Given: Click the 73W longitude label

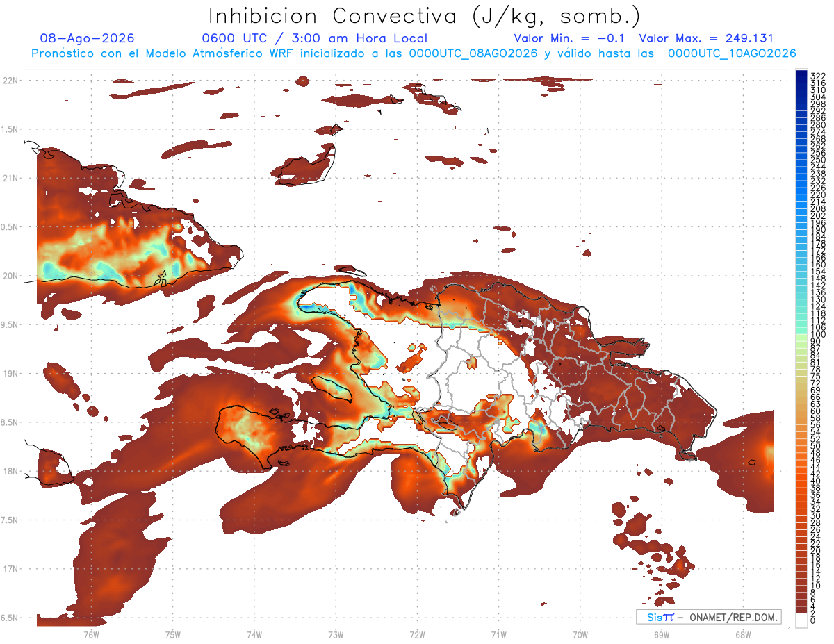Looking at the screenshot, I should pos(336,634).
